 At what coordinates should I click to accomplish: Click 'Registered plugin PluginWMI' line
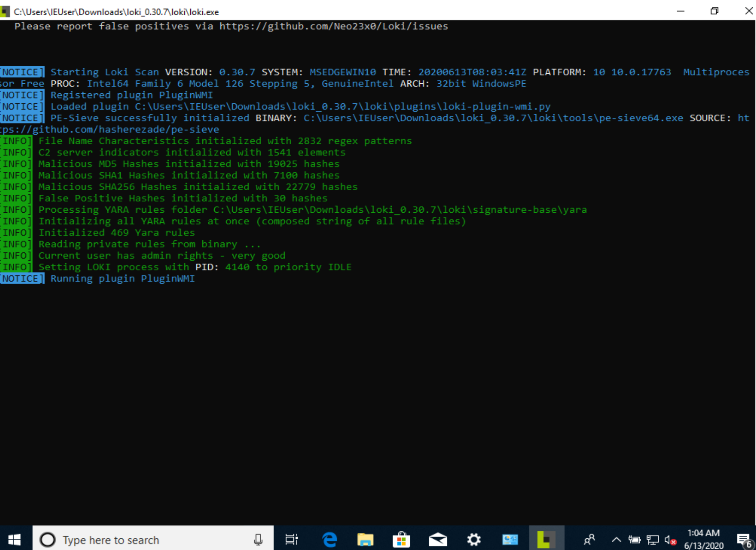[x=131, y=95]
